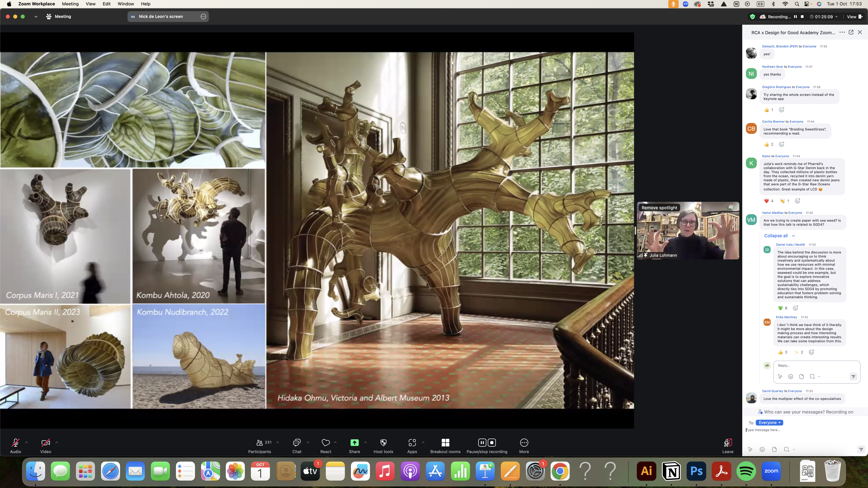Open Photoshop from the Dock
The height and width of the screenshot is (488, 868).
pos(696,471)
